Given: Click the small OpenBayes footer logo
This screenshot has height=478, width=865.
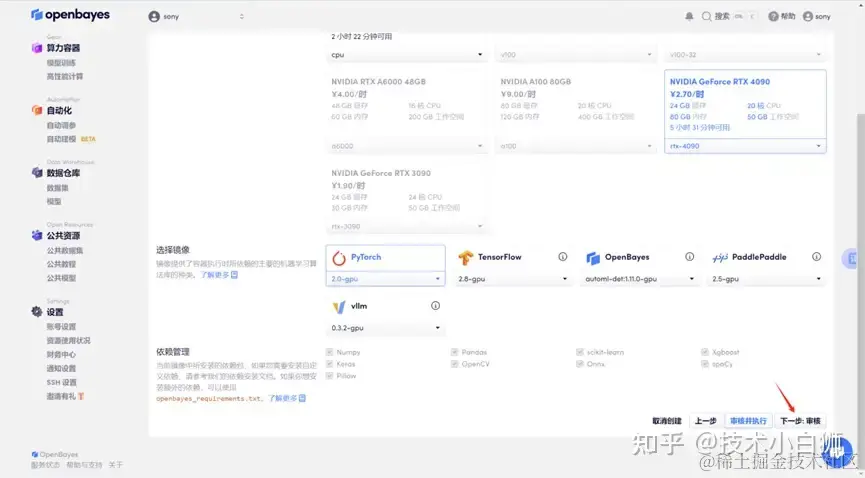Looking at the screenshot, I should [x=35, y=454].
